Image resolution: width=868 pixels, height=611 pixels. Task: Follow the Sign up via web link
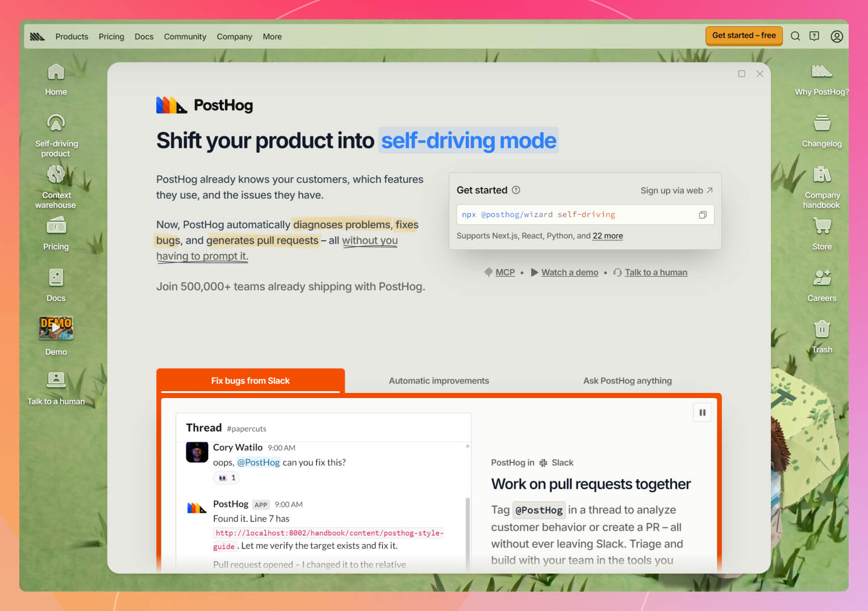tap(677, 191)
